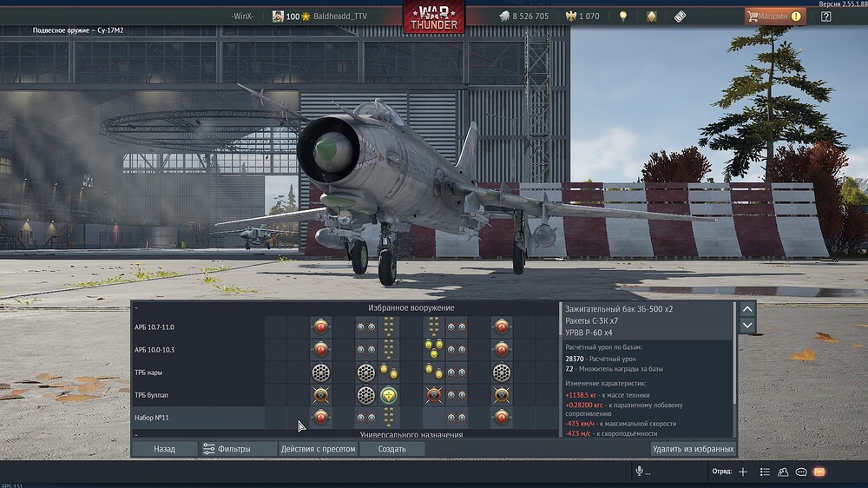Open Действия с пресетом menu

318,449
